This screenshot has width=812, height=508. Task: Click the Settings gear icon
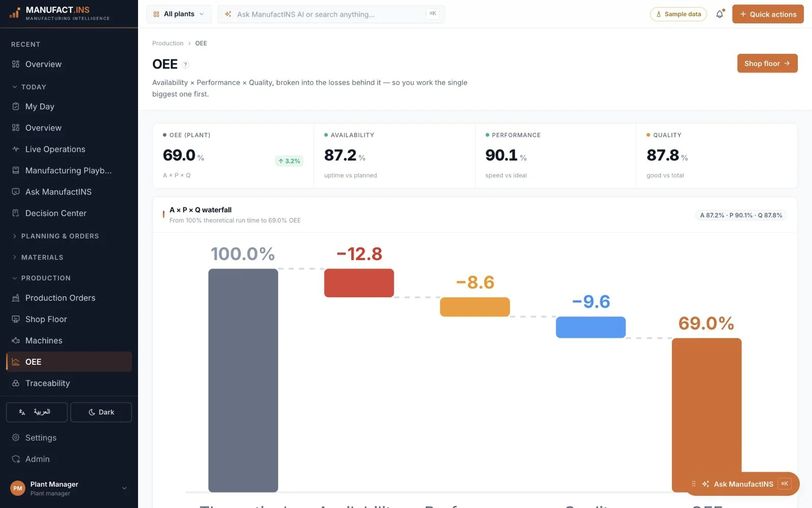point(16,437)
